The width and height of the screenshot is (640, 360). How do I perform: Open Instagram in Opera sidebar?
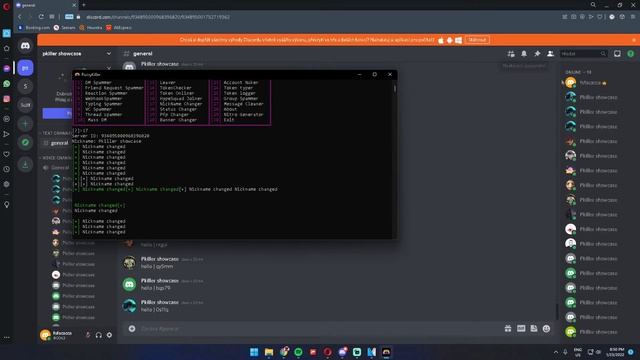(7, 99)
